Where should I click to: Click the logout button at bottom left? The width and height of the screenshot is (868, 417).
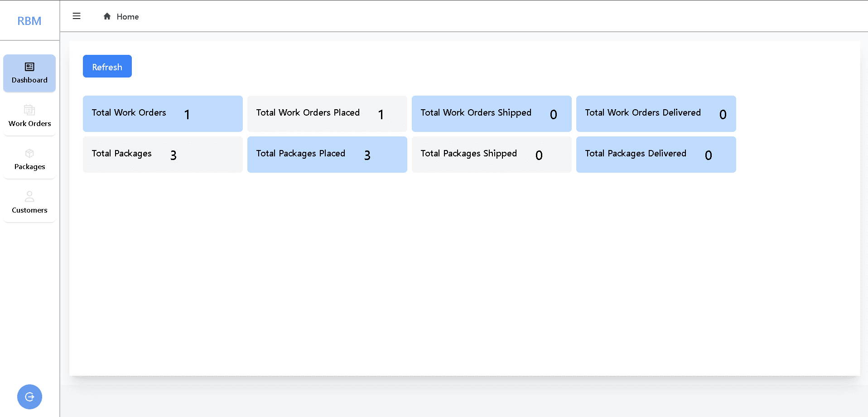29,397
